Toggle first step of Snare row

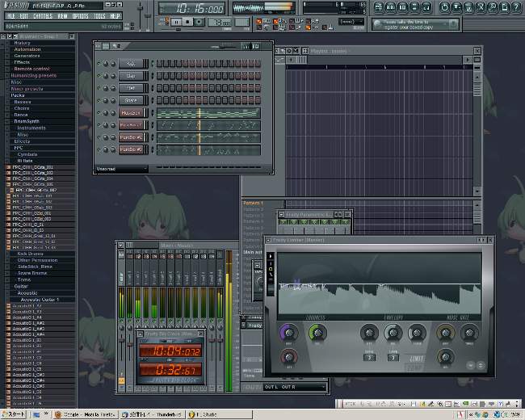click(159, 100)
